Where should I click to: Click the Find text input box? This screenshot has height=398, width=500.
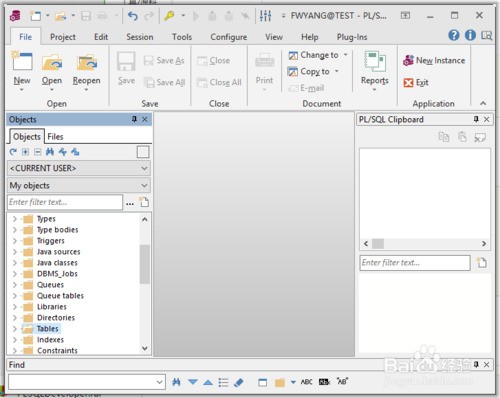(x=87, y=382)
